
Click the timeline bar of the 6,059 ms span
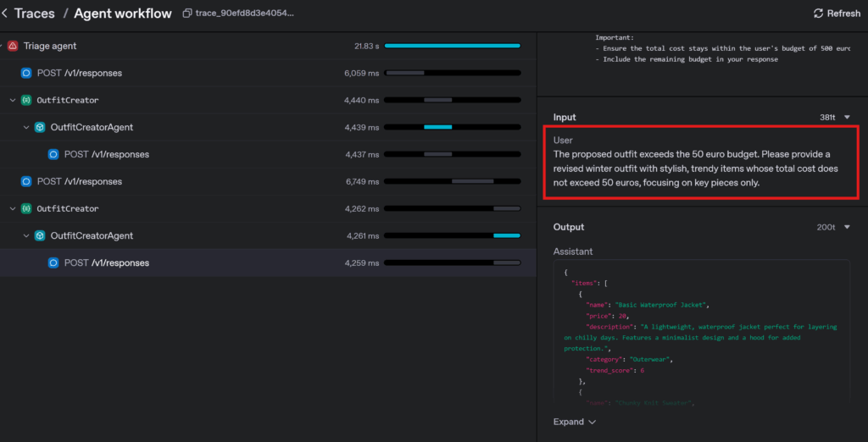pyautogui.click(x=453, y=73)
